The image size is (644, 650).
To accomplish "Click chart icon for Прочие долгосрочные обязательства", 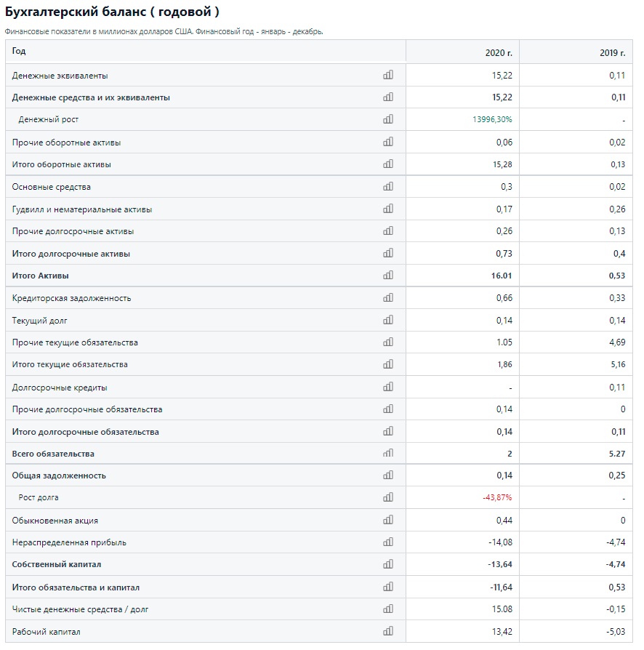I will click(388, 409).
